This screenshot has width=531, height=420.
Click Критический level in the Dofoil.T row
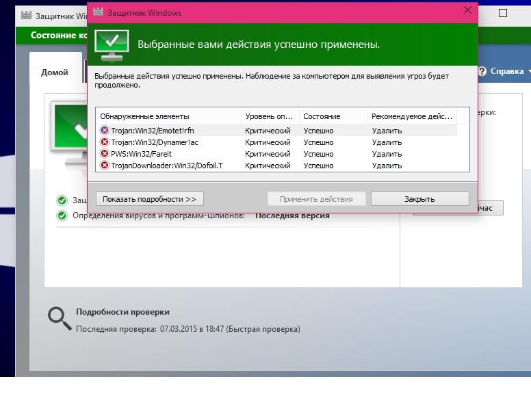[x=268, y=166]
